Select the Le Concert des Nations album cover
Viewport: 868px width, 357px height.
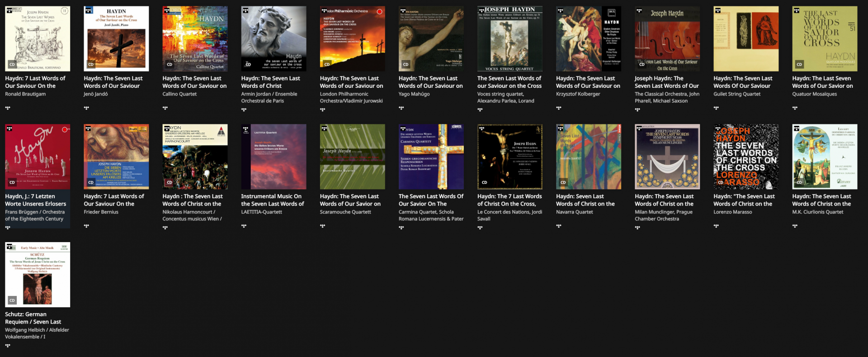pyautogui.click(x=509, y=157)
